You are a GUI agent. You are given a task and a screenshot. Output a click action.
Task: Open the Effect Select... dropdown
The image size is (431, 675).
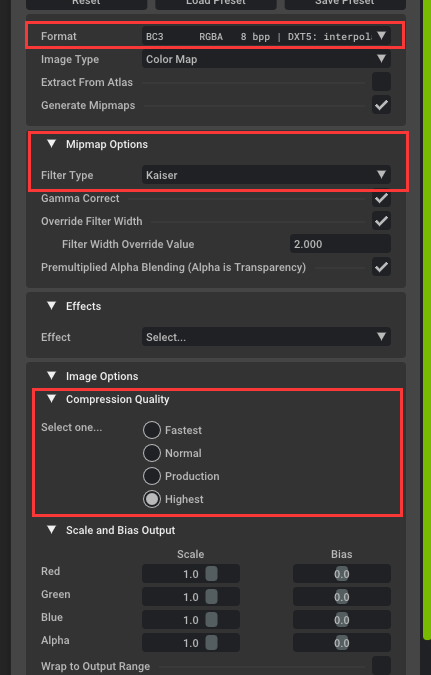[x=266, y=337]
